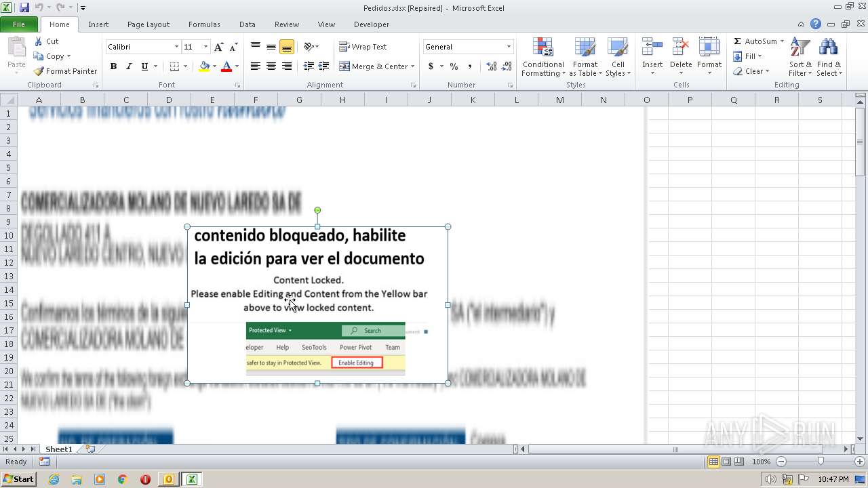Switch to Normal view in status bar
Viewport: 868px width, 488px height.
(713, 462)
